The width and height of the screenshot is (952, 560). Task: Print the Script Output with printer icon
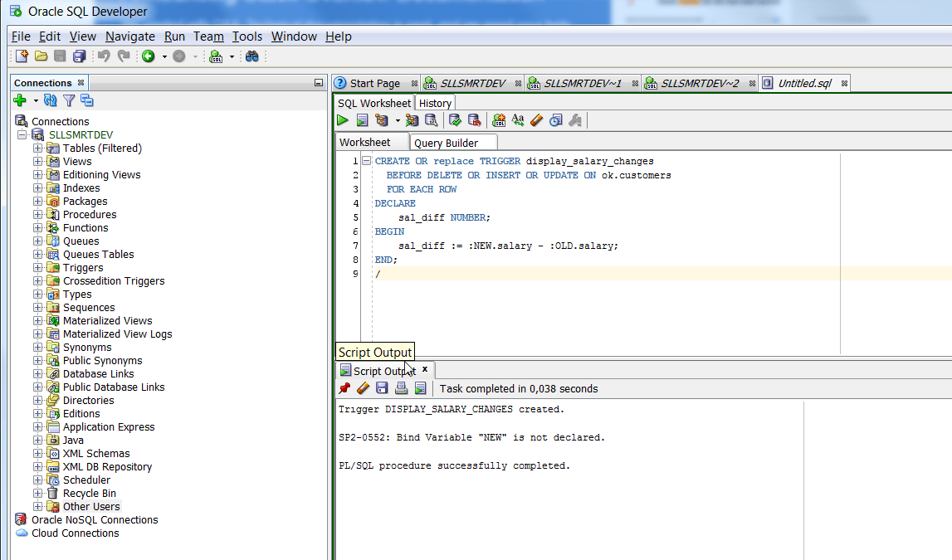coord(401,388)
